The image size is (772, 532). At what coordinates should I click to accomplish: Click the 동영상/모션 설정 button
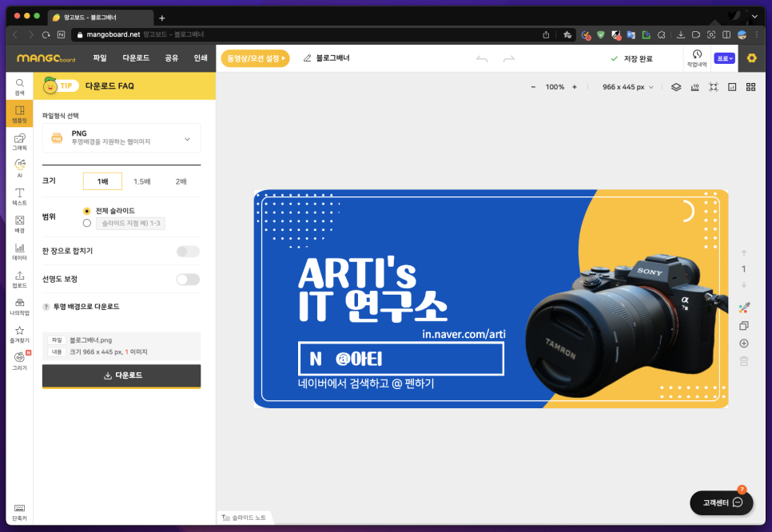pyautogui.click(x=256, y=58)
